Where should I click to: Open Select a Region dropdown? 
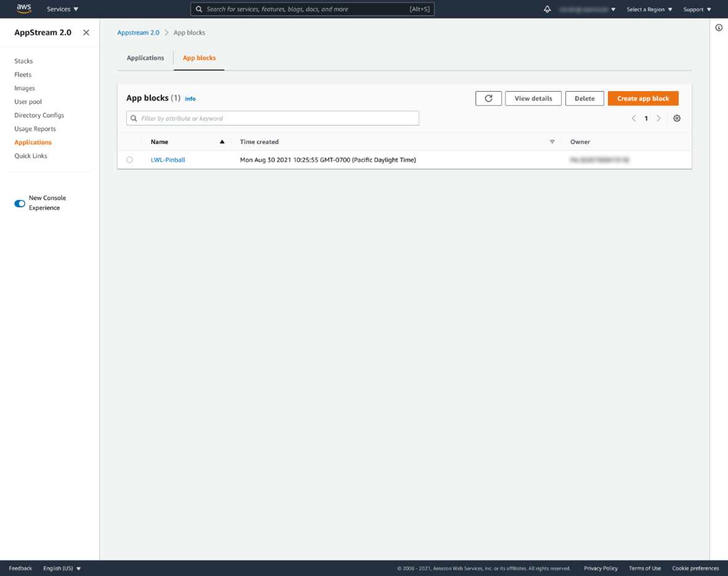[x=650, y=9]
